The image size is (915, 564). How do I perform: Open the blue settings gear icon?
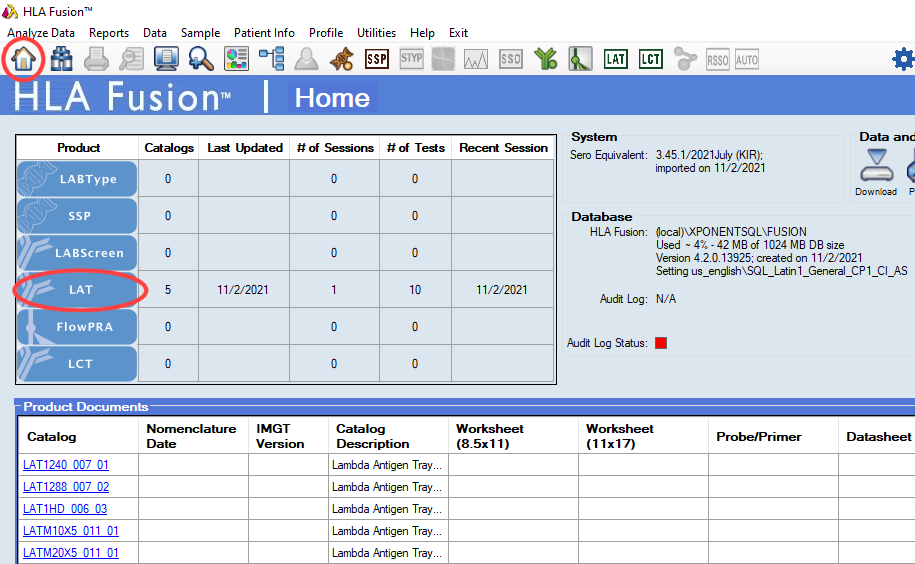coord(904,59)
